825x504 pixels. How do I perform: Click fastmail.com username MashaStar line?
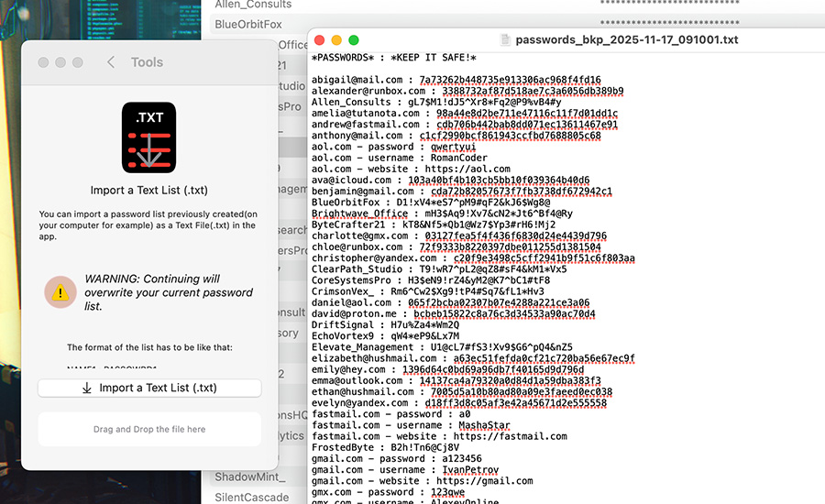[x=411, y=425]
